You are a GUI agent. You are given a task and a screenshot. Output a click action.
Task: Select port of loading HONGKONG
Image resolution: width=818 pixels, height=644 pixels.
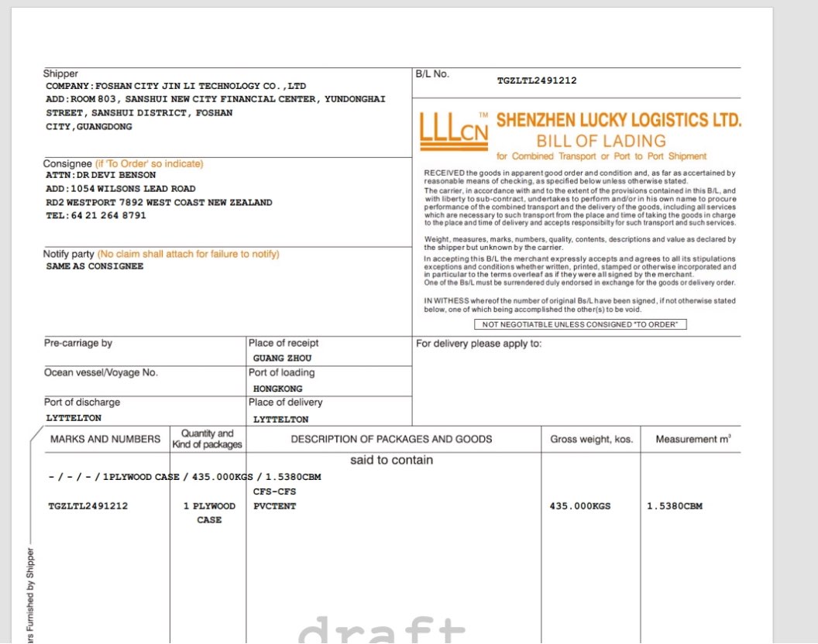pos(277,389)
